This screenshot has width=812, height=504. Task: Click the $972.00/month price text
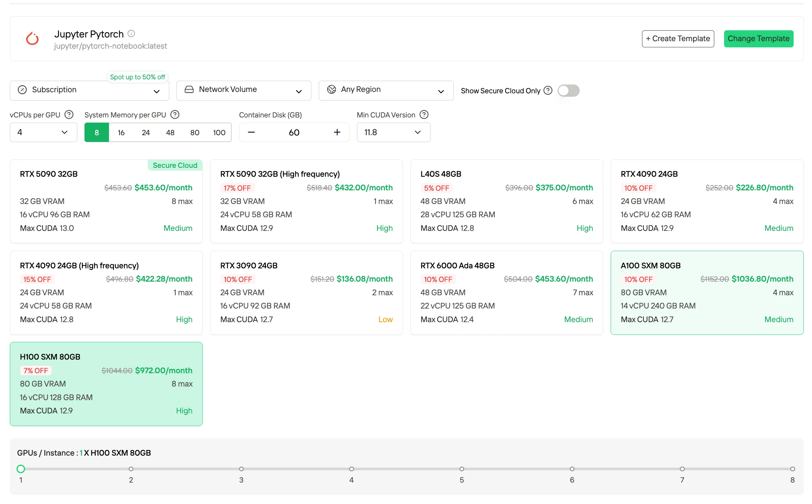click(164, 371)
